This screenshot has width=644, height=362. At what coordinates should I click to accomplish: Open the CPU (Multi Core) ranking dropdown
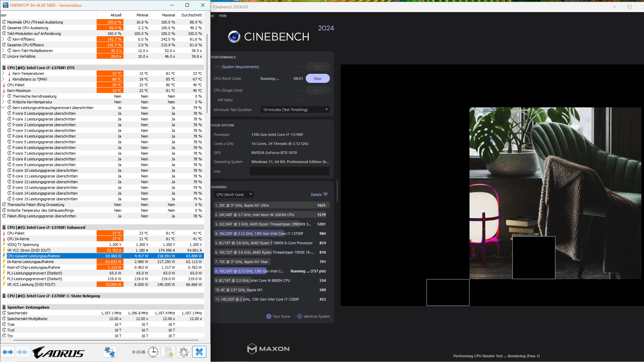234,195
